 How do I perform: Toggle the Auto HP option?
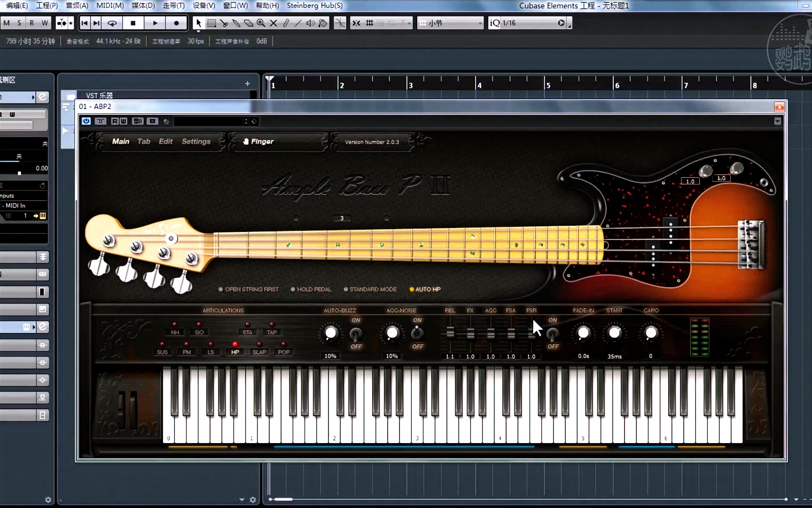tap(425, 289)
